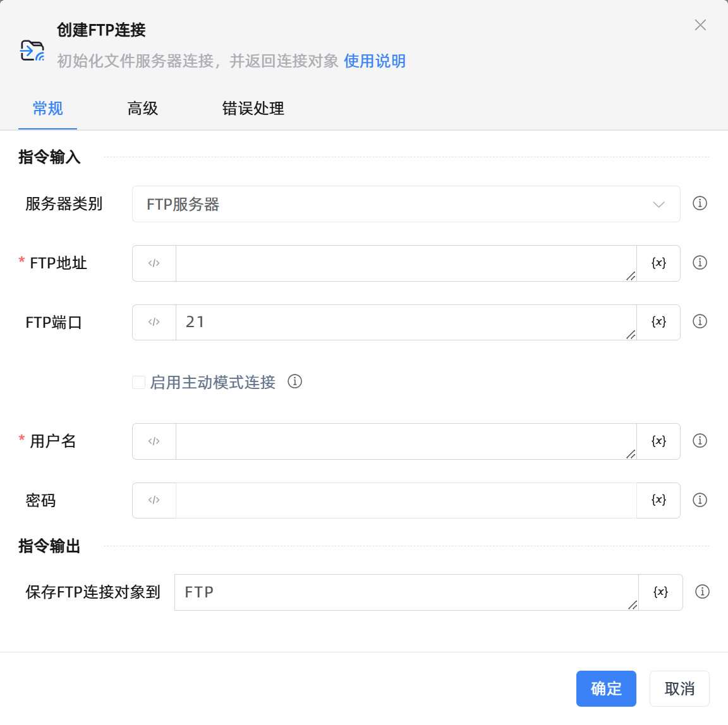
Task: Focus the 用户名 input field
Action: point(406,441)
